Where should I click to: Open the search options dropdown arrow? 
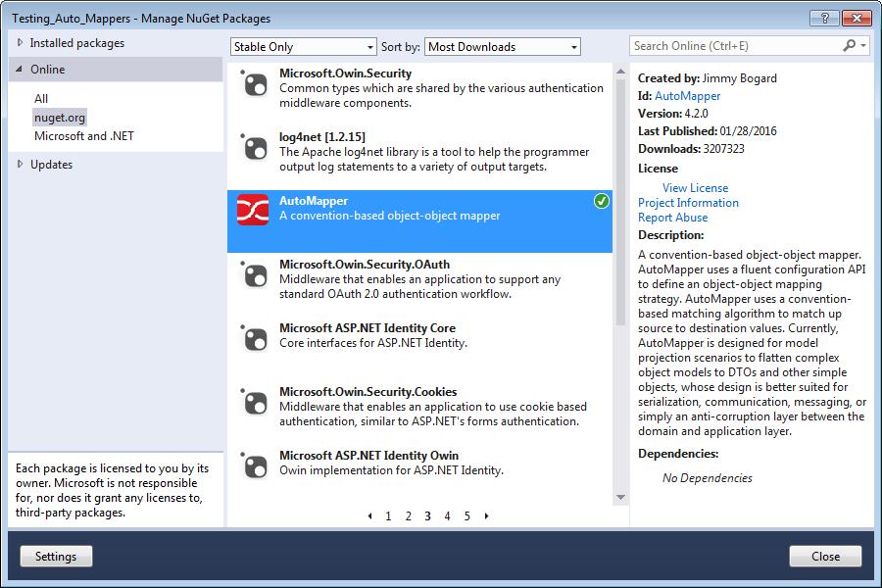pyautogui.click(x=863, y=46)
